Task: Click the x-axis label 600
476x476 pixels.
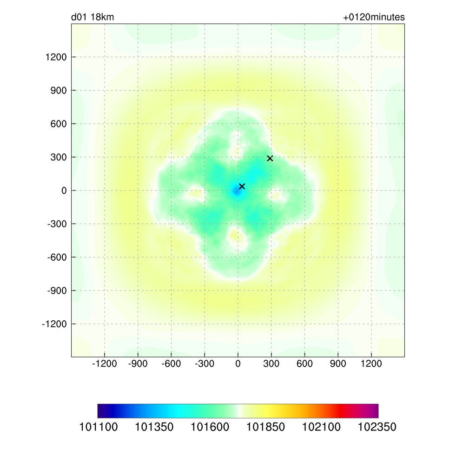Action: click(304, 364)
